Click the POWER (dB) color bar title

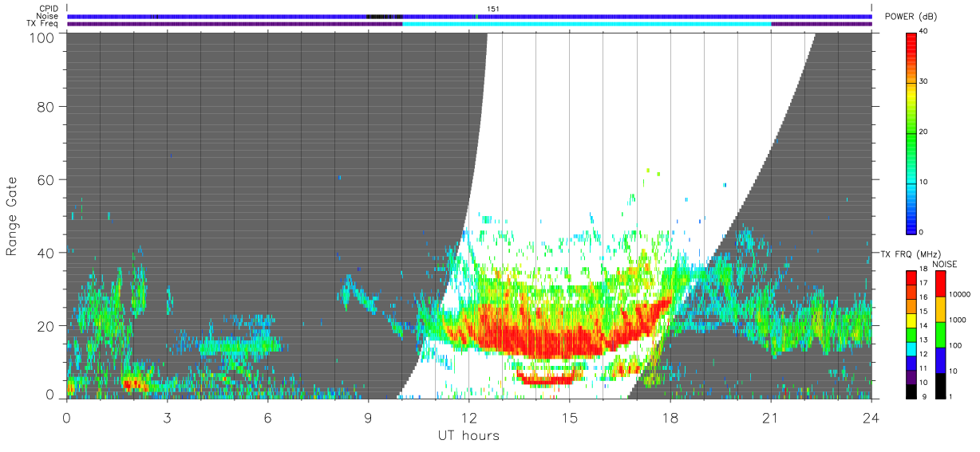click(911, 17)
